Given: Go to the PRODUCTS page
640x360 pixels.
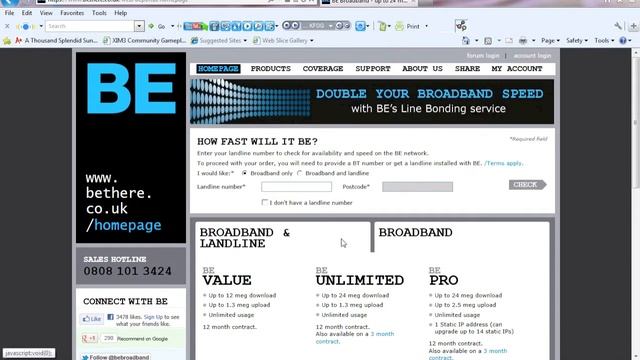Looking at the screenshot, I should (271, 69).
